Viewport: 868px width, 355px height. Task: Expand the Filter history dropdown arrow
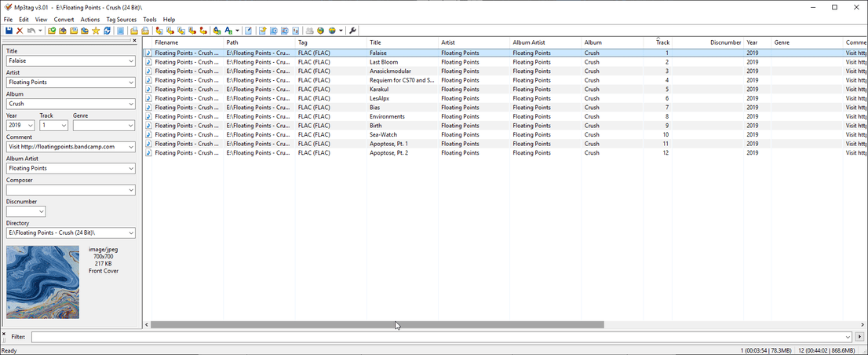[848, 337]
